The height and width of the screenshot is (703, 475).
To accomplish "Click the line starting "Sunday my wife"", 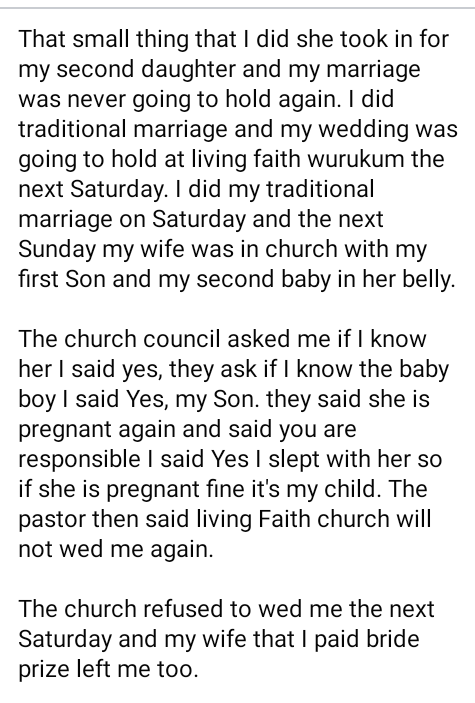I will click(222, 250).
